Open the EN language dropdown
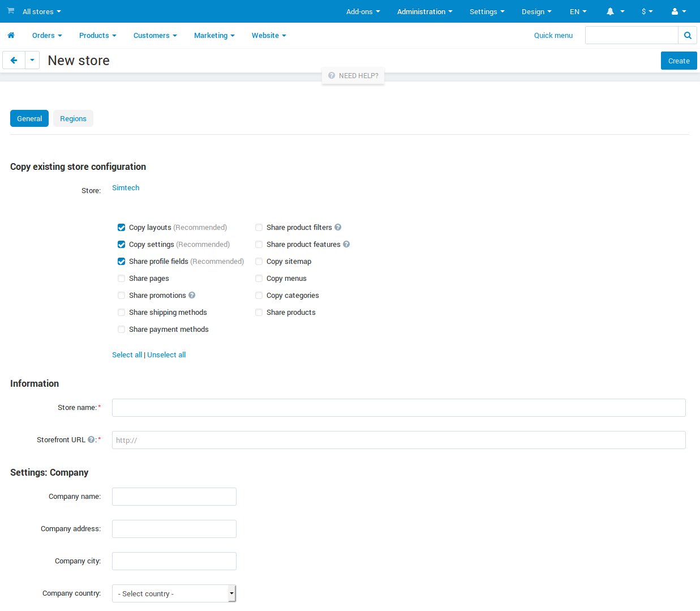 578,11
